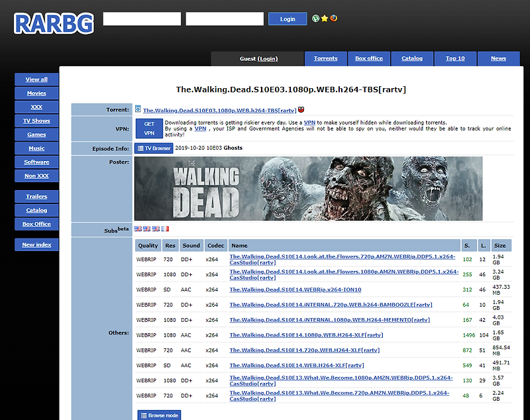The width and height of the screenshot is (530, 420).
Task: Open S10E14 iNTERNAL 720p BAMBOOZLE link
Action: (331, 305)
